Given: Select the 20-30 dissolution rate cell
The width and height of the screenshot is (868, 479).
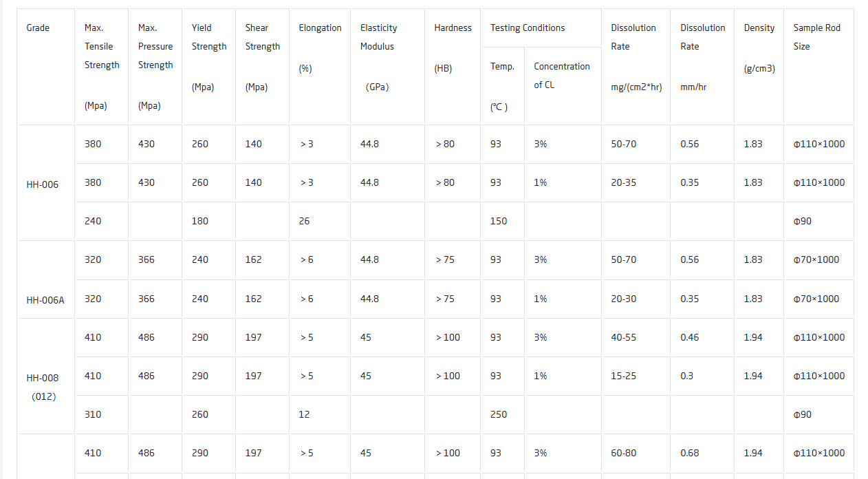Looking at the screenshot, I should coord(636,299).
